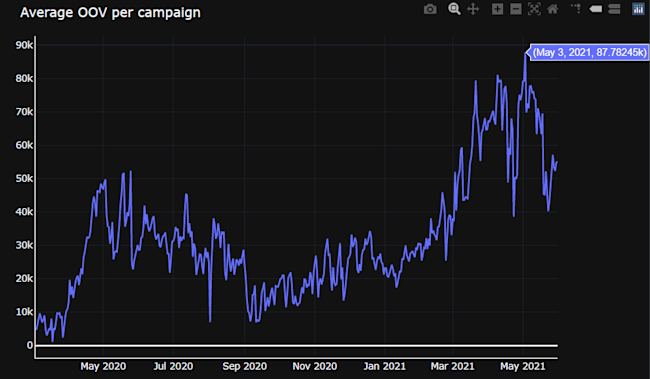
Task: Click the '70k' y-axis label
Action: tap(24, 112)
